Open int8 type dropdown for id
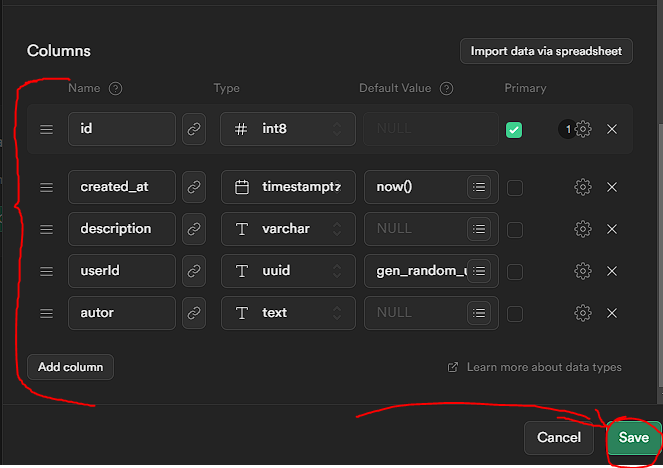 [288, 129]
